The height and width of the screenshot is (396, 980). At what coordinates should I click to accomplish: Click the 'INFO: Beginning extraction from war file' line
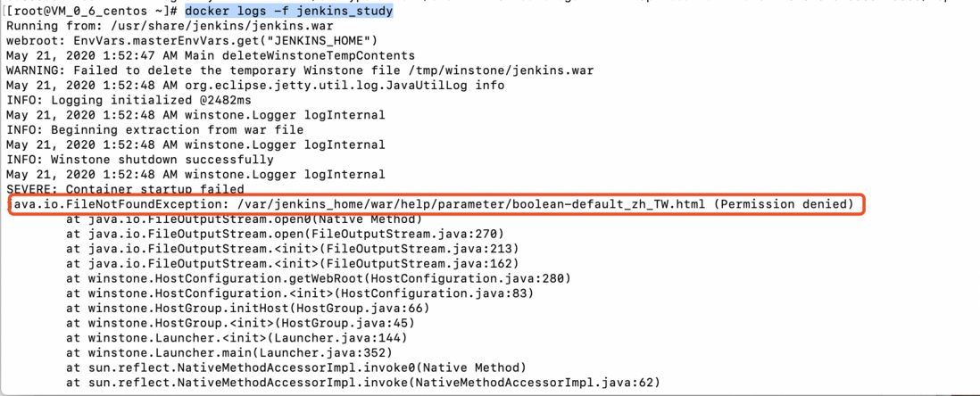click(x=155, y=130)
